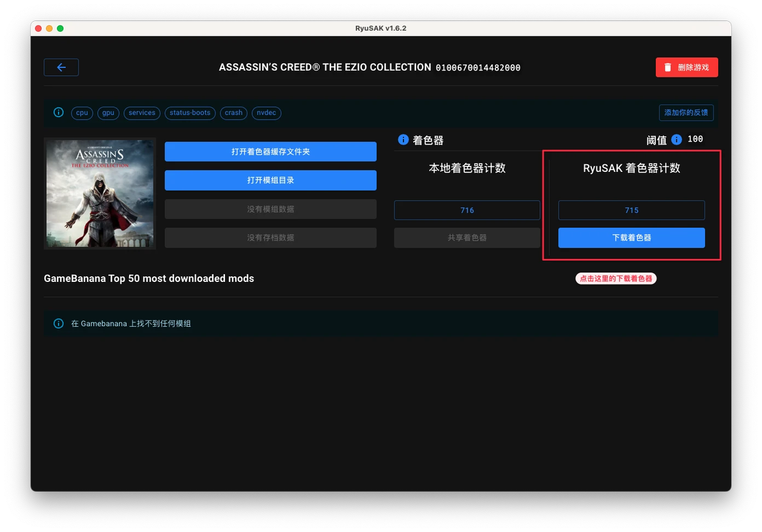This screenshot has width=762, height=532.
Task: Select the services tag
Action: pos(141,113)
